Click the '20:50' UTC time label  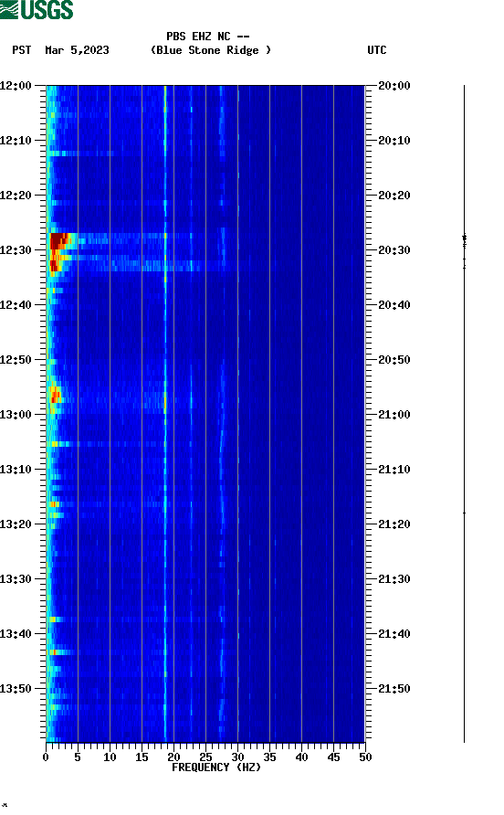[x=394, y=360]
